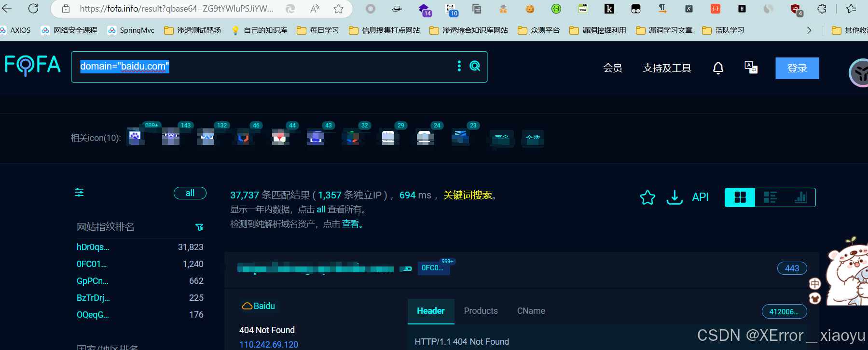Open the 渗透综合知识库网站 bookmark folder
This screenshot has width=868, height=350.
[469, 30]
